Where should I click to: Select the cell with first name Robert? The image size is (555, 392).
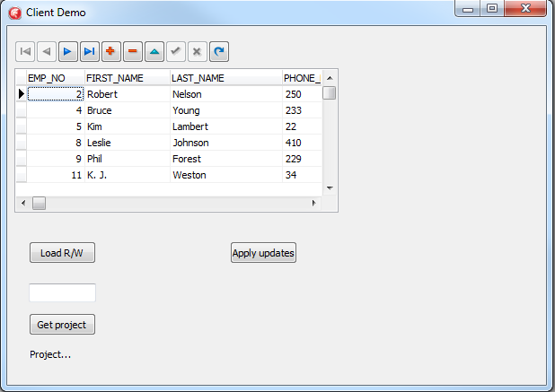(128, 94)
